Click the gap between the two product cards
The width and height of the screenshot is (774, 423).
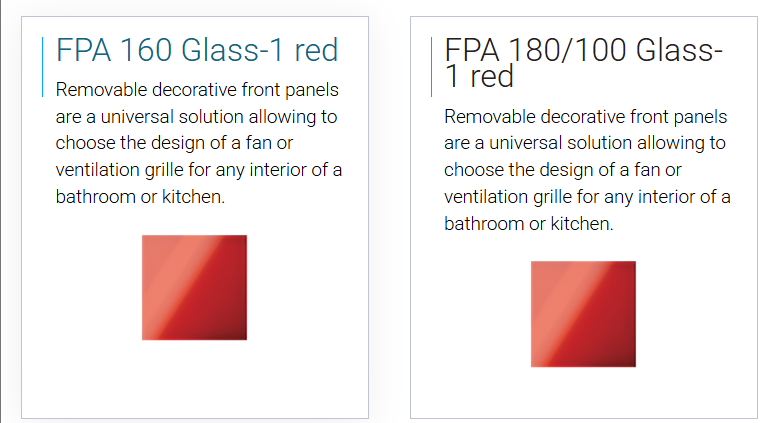389,217
